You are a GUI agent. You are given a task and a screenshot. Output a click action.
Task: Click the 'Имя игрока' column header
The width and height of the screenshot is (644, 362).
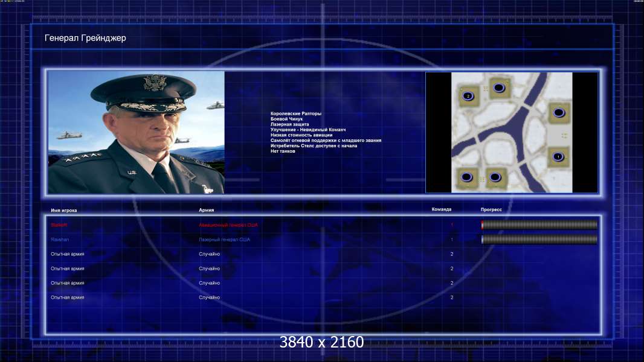pyautogui.click(x=63, y=211)
